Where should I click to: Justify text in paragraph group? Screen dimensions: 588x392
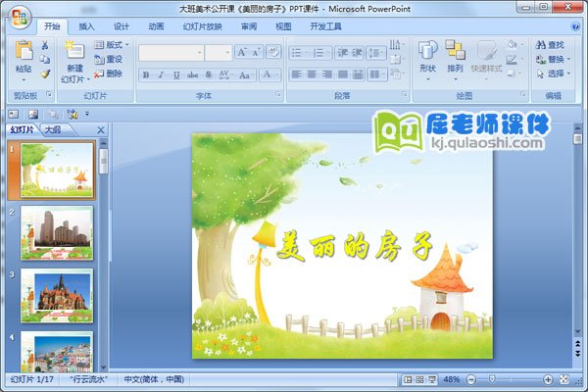pyautogui.click(x=342, y=74)
